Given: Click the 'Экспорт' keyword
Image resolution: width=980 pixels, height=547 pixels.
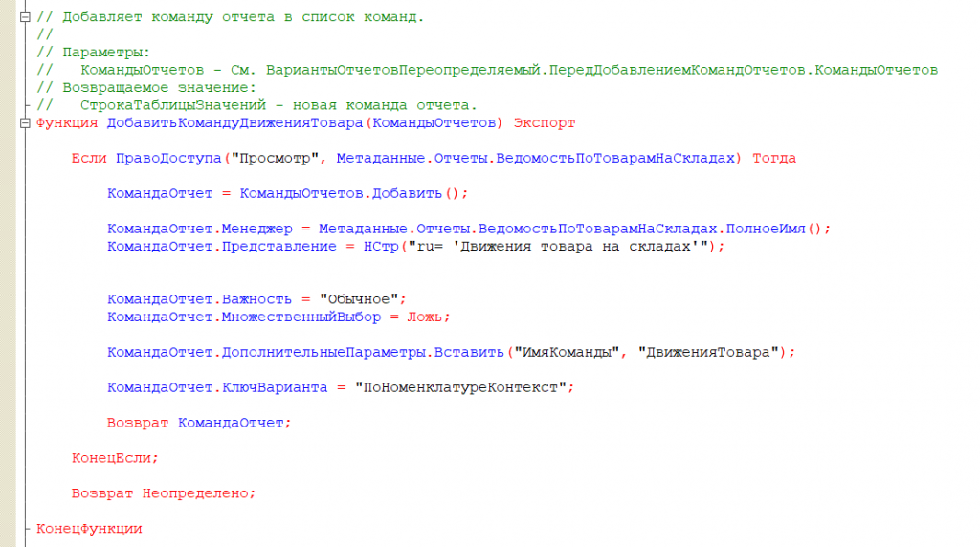Looking at the screenshot, I should pyautogui.click(x=545, y=123).
